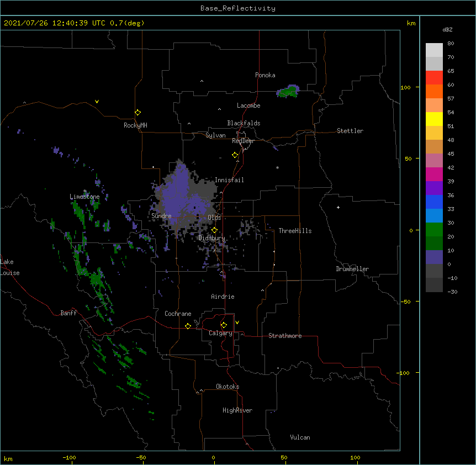Click the -50 tick on vertical km axis

[x=405, y=302]
